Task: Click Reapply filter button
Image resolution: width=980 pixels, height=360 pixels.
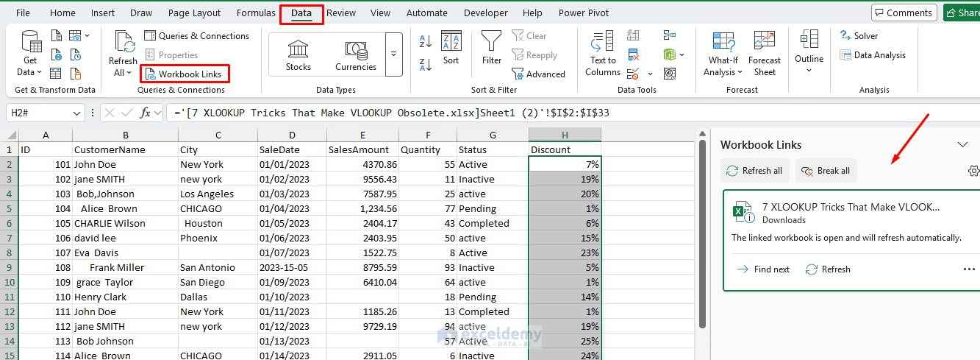Action: coord(534,54)
